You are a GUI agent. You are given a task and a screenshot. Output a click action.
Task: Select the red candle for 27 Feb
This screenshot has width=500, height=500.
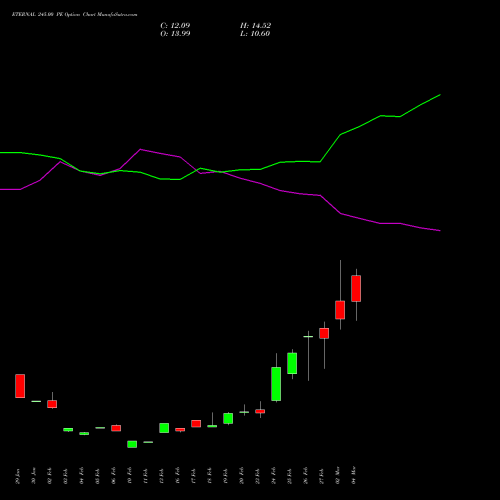(324, 333)
